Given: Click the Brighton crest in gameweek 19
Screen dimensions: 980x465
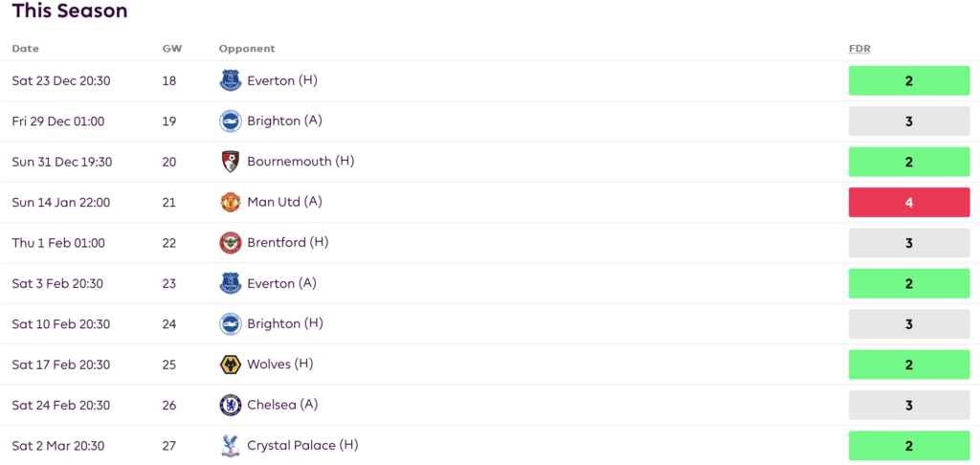Looking at the screenshot, I should (230, 122).
